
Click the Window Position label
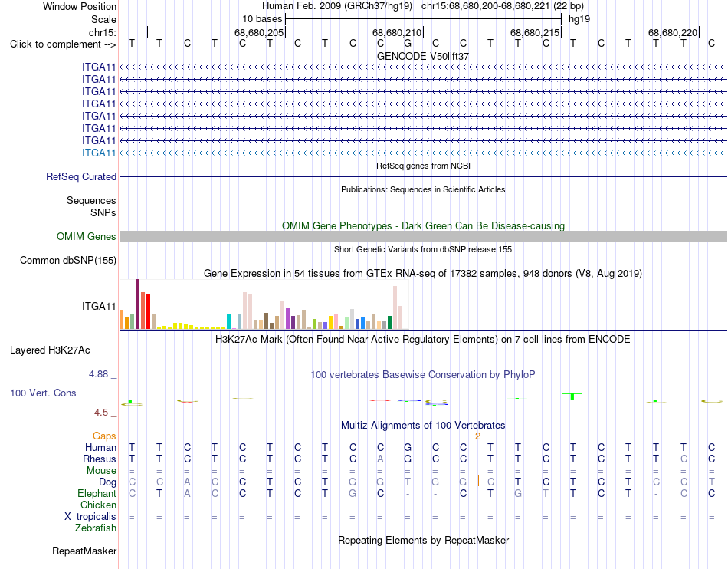(x=80, y=6)
